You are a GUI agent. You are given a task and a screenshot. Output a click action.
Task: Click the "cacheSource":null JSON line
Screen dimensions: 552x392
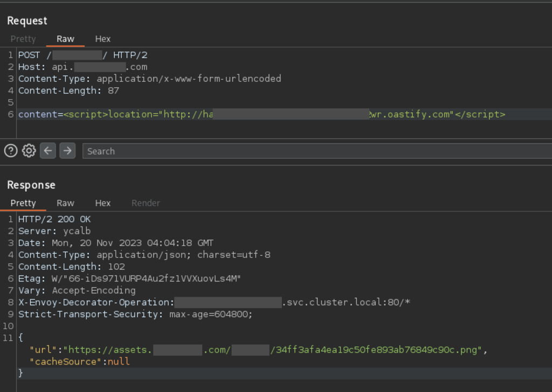[80, 362]
